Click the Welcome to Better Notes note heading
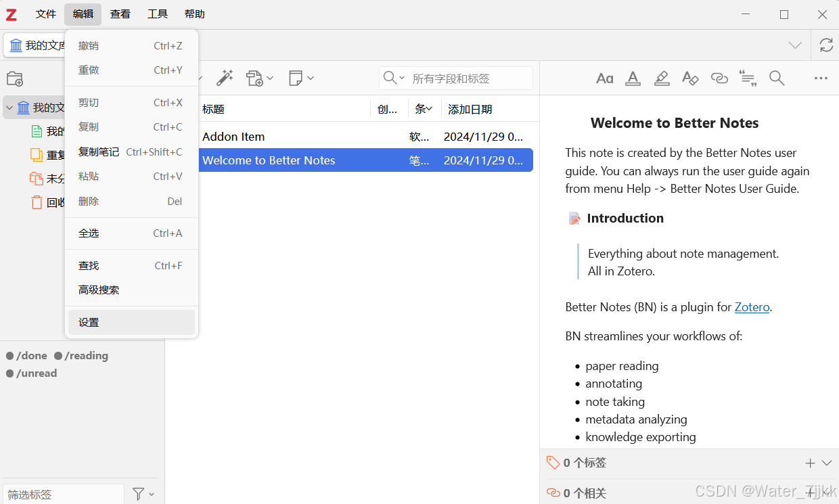The image size is (839, 504). 675,123
